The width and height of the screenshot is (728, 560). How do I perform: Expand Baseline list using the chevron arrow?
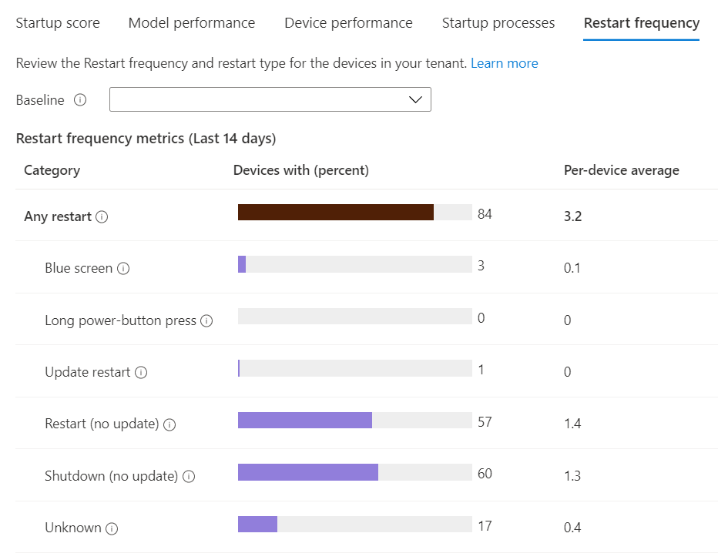[415, 99]
